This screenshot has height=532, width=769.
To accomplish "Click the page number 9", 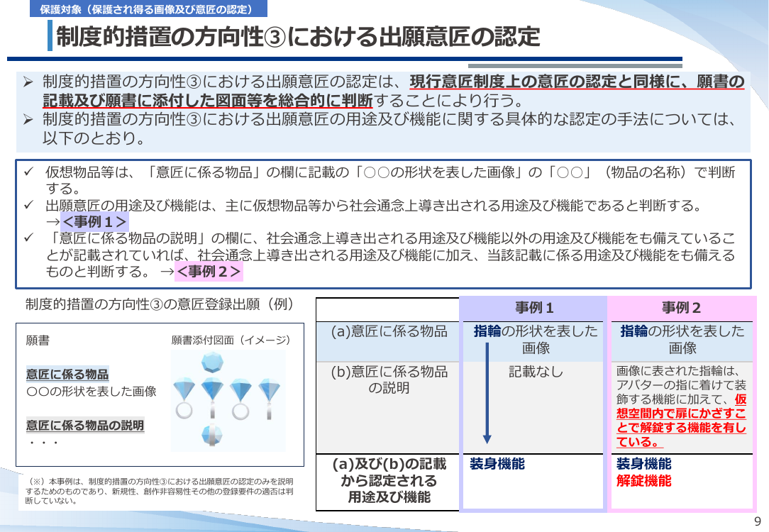I will point(757,521).
